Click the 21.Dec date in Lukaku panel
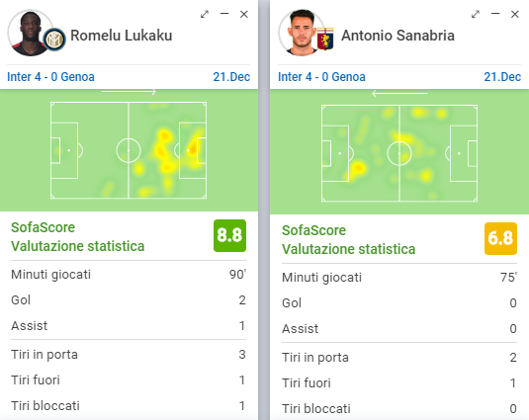 231,77
